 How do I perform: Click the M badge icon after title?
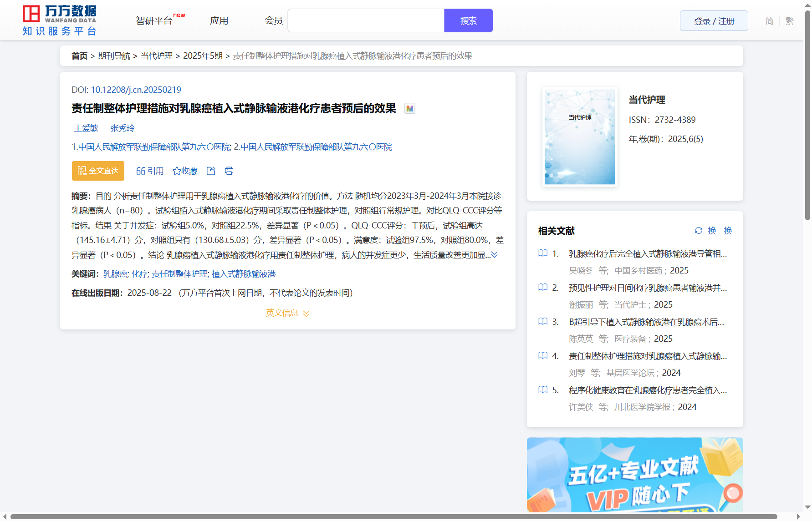(x=410, y=109)
